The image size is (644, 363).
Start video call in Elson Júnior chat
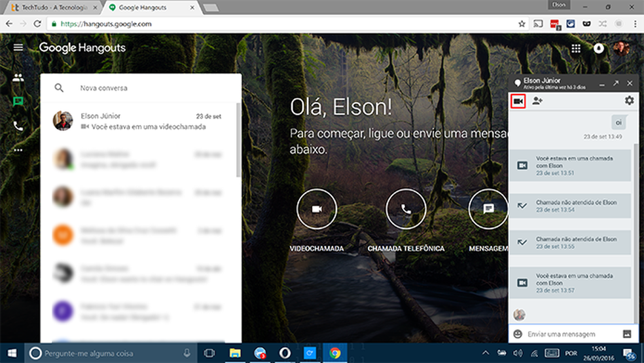click(x=518, y=101)
